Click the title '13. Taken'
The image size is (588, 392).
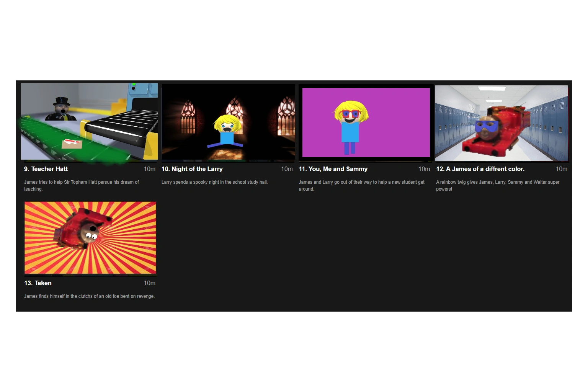tap(38, 283)
